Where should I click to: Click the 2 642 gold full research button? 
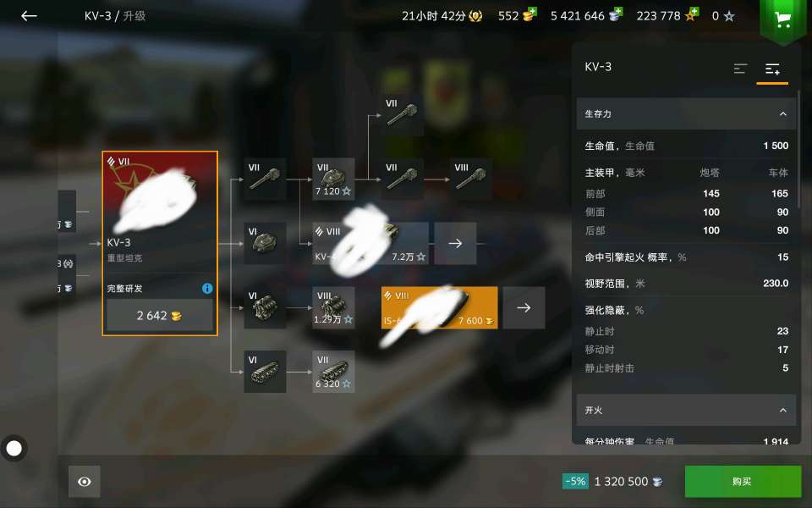(160, 315)
